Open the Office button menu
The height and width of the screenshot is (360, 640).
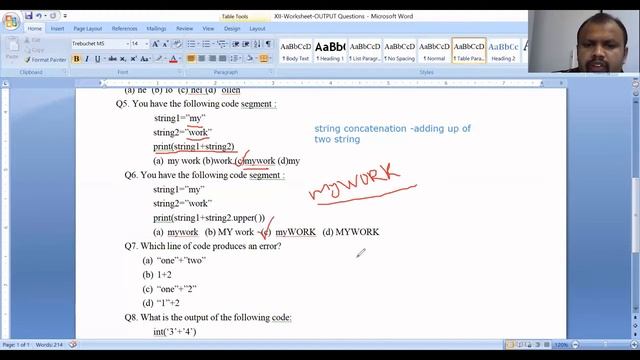tap(11, 20)
